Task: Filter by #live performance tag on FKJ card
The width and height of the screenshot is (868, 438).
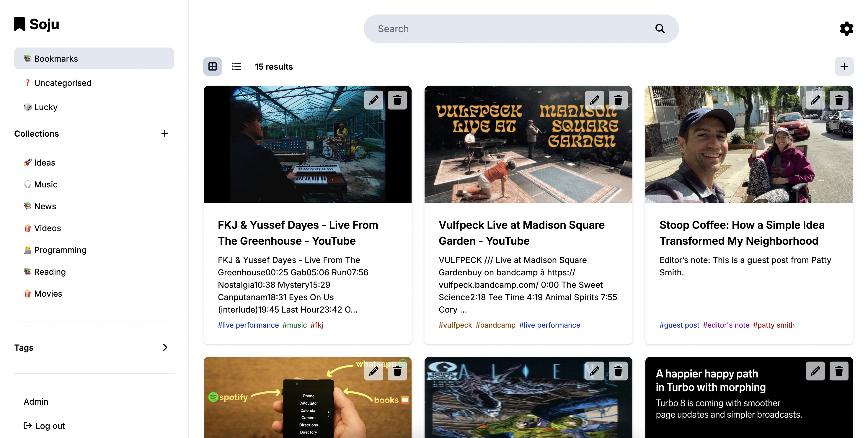Action: 248,325
